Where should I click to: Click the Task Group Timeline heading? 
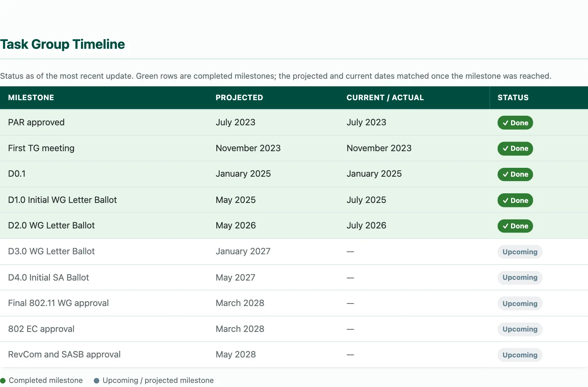(x=62, y=44)
